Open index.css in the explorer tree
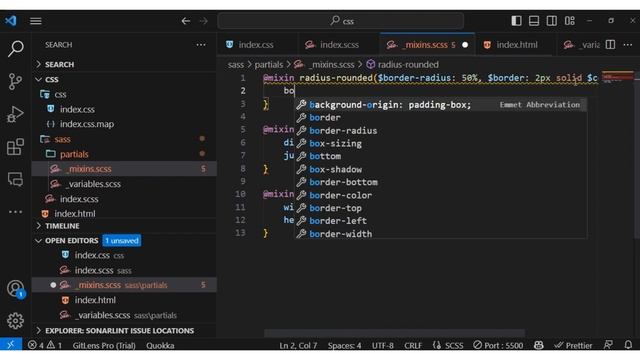Image resolution: width=640 pixels, height=360 pixels. (124, 109)
